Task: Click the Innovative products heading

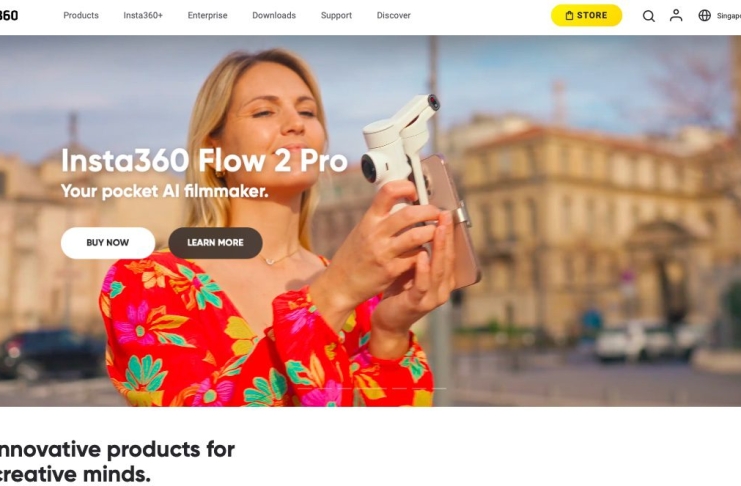Action: tap(117, 461)
